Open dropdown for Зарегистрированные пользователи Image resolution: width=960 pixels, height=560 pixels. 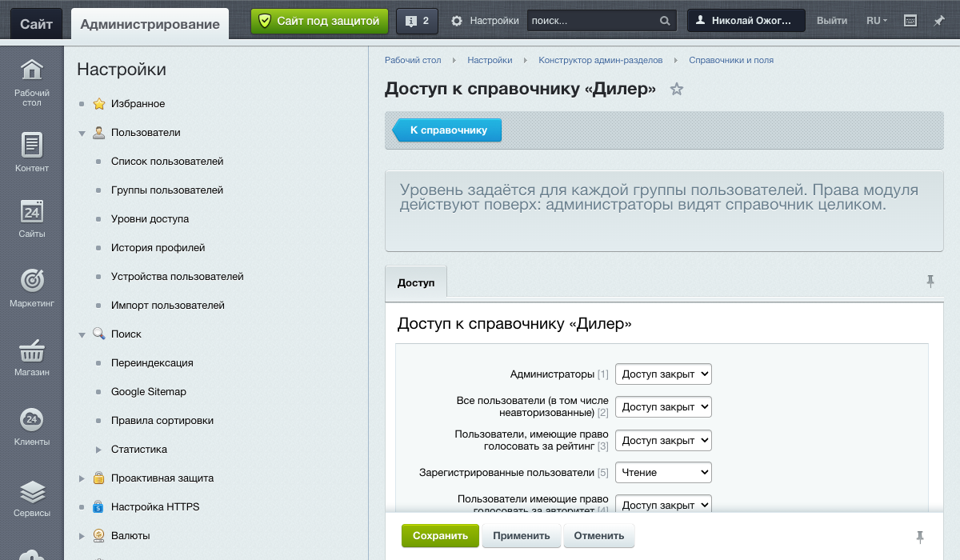[663, 473]
